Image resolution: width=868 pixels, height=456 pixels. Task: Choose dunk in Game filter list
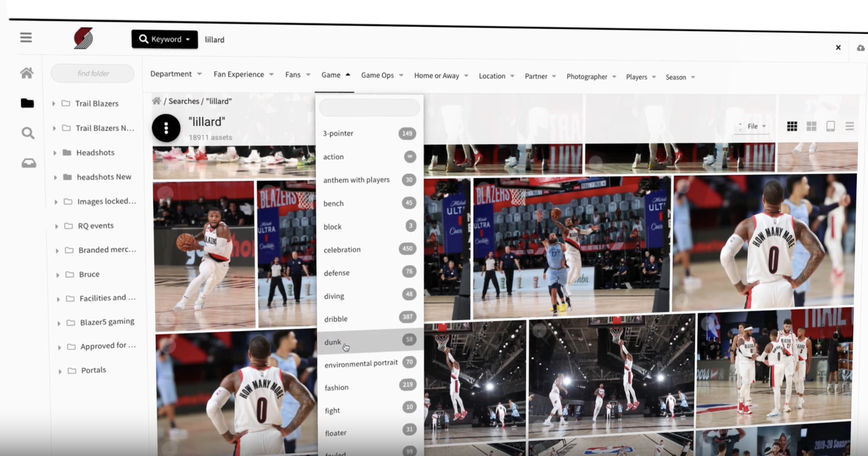[x=371, y=341]
